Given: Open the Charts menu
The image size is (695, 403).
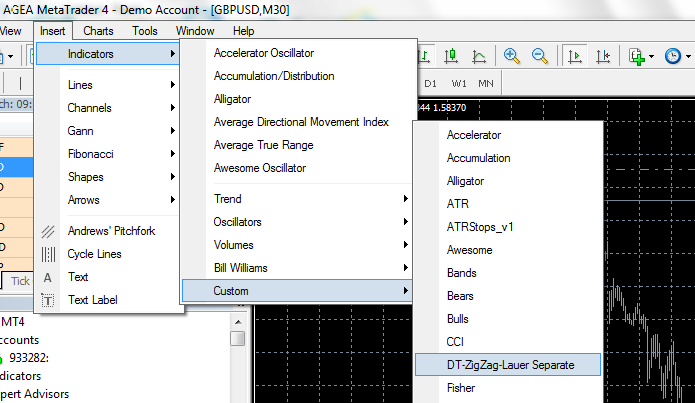Looking at the screenshot, I should click(x=98, y=31).
